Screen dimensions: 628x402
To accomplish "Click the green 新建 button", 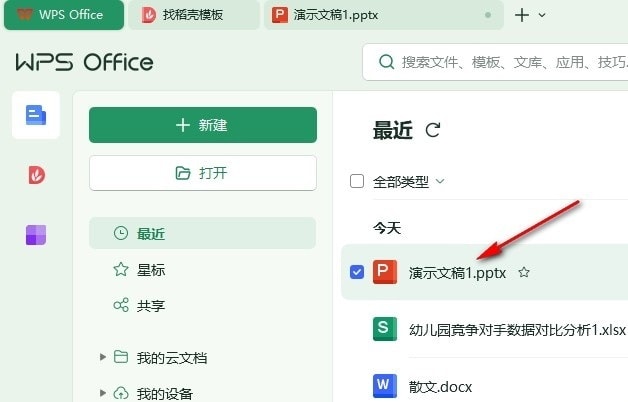I will pos(203,125).
